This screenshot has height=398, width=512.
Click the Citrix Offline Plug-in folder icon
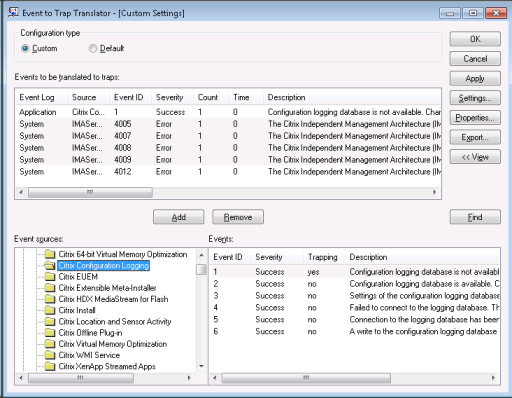50,333
